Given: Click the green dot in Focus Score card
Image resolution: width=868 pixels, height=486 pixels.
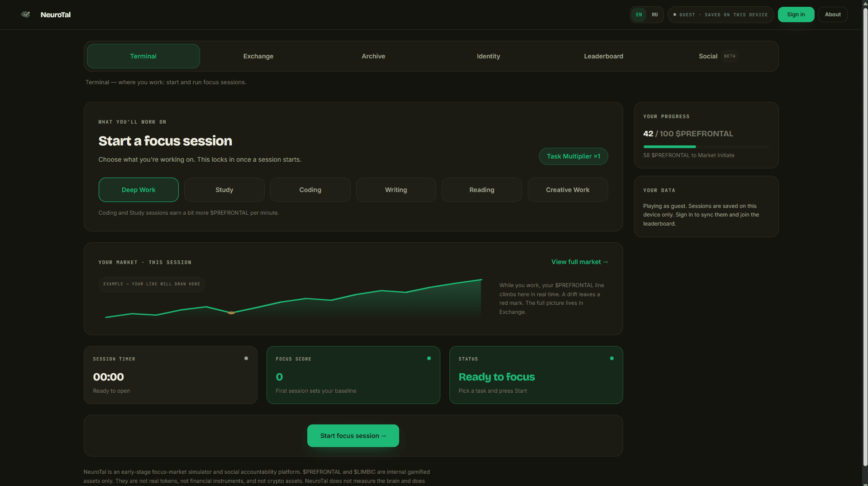Looking at the screenshot, I should (x=429, y=358).
